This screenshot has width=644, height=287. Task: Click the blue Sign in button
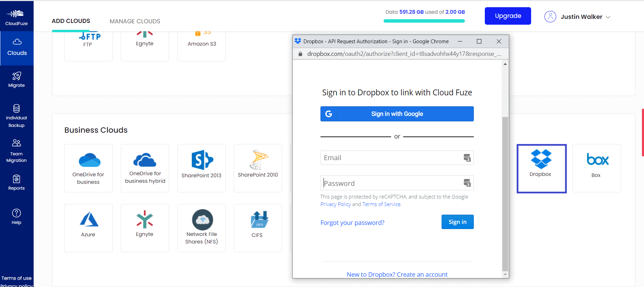tap(457, 222)
